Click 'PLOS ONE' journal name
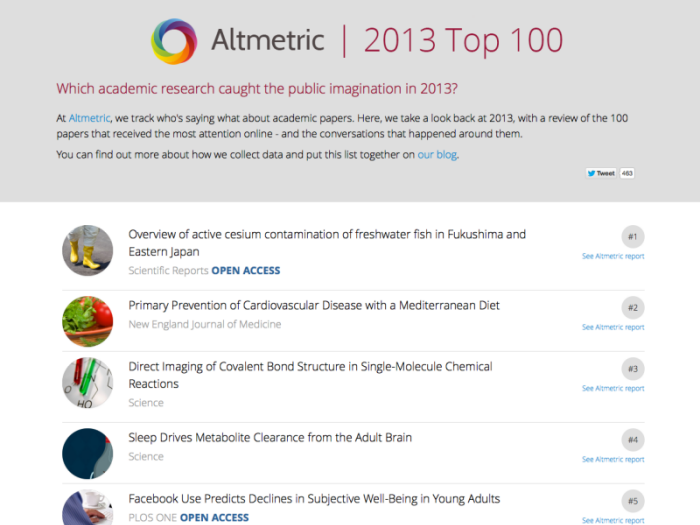 (153, 517)
